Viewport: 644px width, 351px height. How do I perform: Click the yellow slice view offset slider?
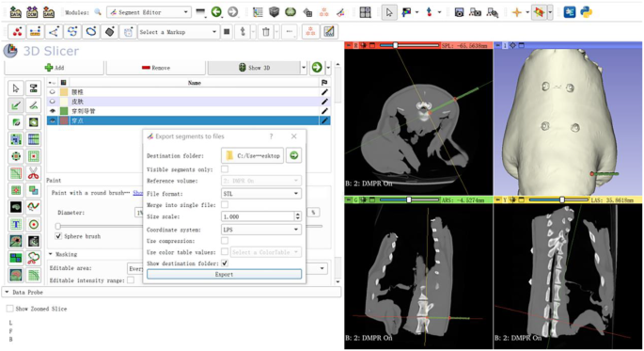(559, 200)
